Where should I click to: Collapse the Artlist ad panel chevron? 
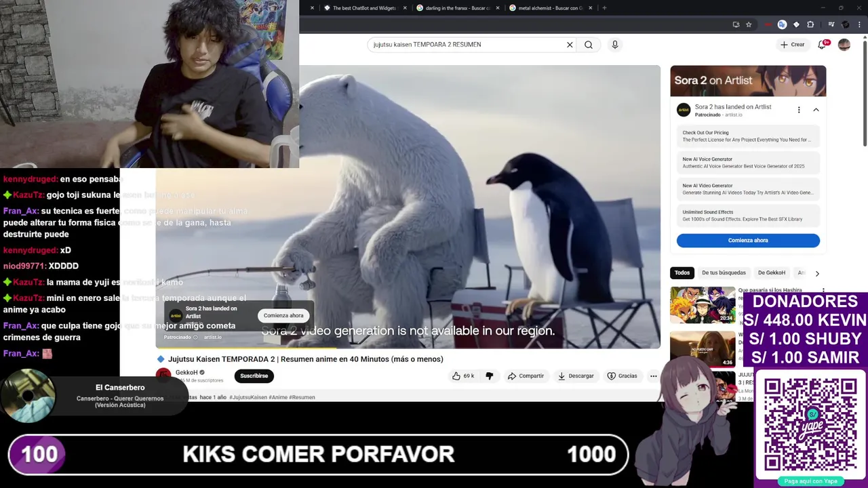(816, 110)
